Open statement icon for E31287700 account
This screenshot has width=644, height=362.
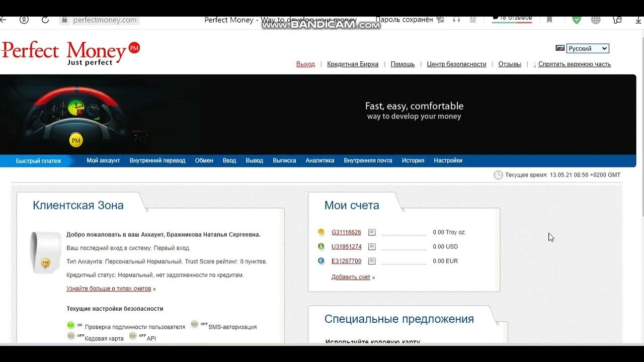(x=372, y=261)
